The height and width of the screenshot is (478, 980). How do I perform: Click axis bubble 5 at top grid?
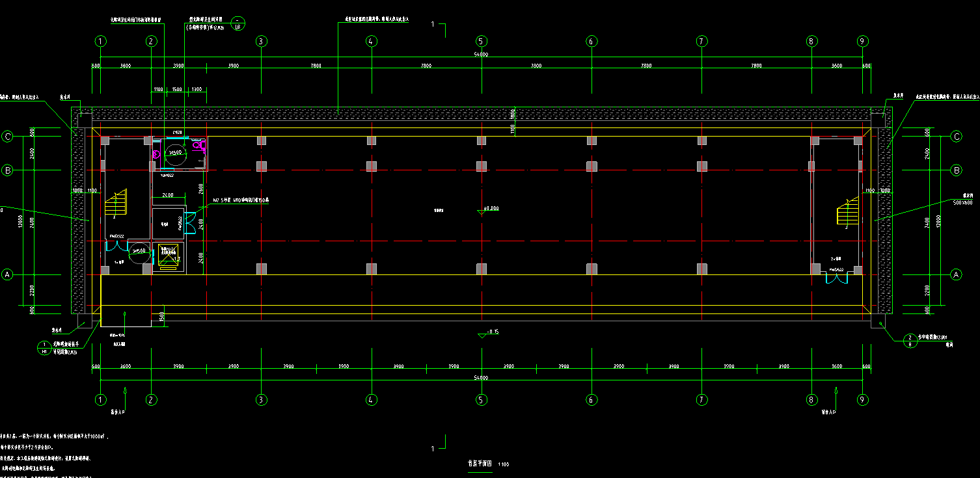pyautogui.click(x=481, y=41)
